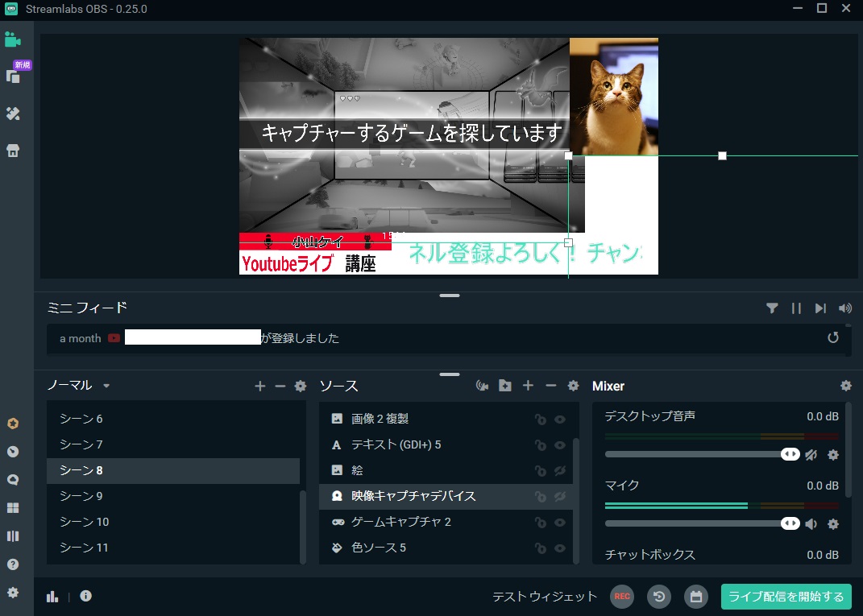Lock the 画像 2 複製 source
The height and width of the screenshot is (616, 863).
pyautogui.click(x=539, y=419)
